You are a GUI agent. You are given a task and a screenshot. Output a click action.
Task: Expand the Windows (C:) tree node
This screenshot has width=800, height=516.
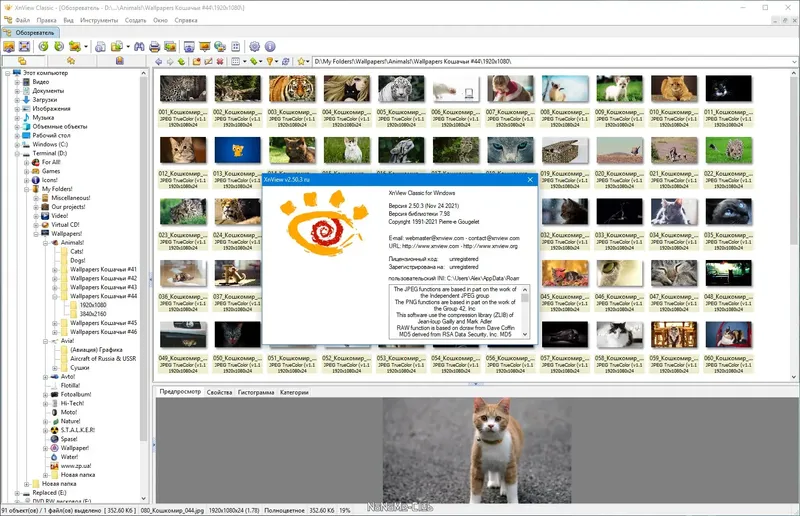[x=17, y=144]
